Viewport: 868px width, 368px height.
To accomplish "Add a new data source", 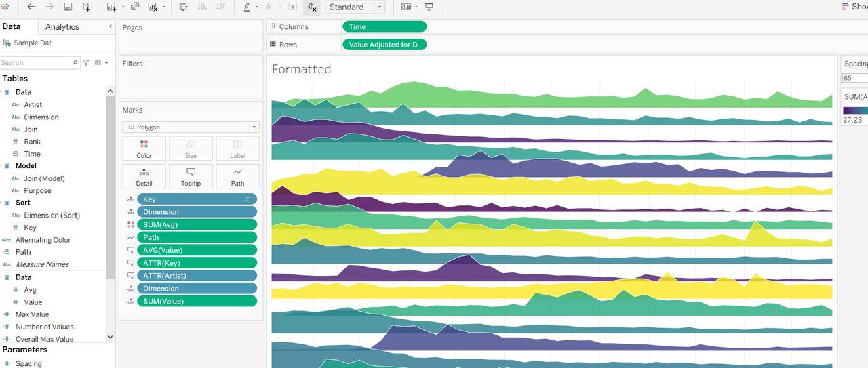I will point(86,7).
